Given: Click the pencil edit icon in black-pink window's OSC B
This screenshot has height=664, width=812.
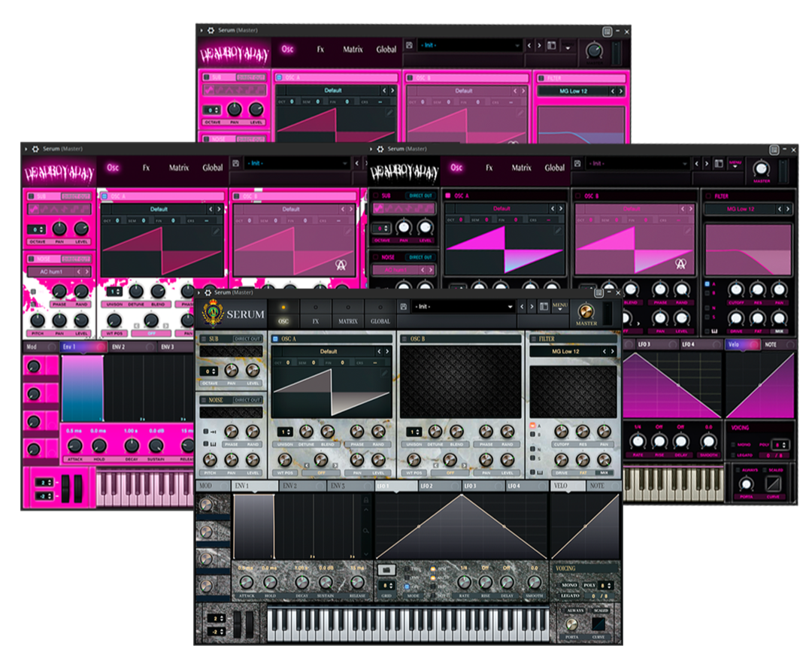Looking at the screenshot, I should pos(689,231).
